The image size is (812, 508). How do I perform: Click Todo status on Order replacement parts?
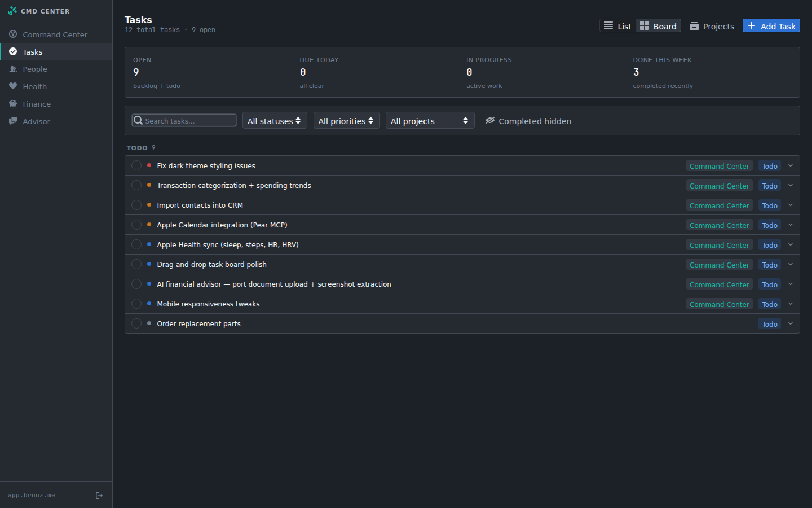[x=770, y=324]
